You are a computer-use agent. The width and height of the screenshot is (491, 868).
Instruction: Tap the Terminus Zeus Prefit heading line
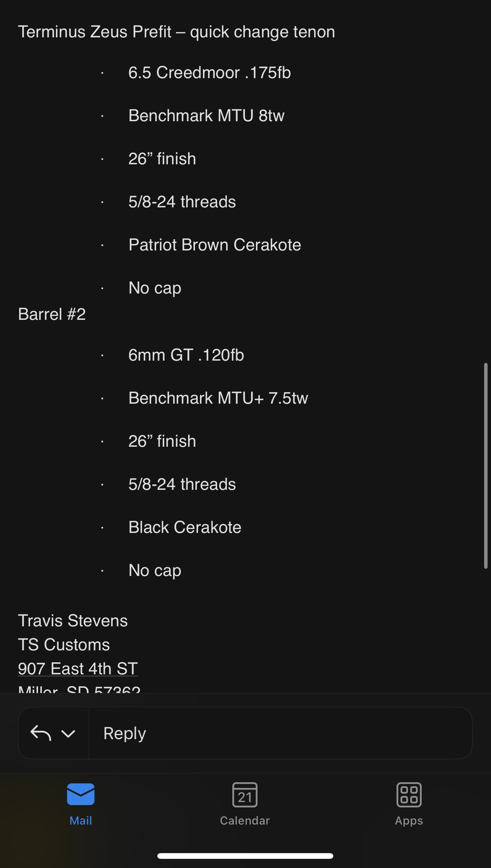[x=176, y=32]
